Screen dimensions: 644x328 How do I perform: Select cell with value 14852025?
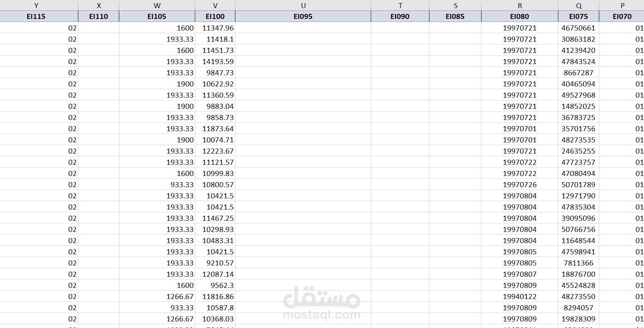(579, 106)
